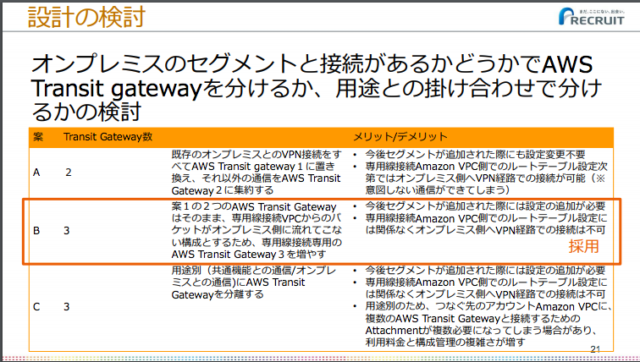Select the row A label
The width and height of the screenshot is (640, 362).
point(37,172)
